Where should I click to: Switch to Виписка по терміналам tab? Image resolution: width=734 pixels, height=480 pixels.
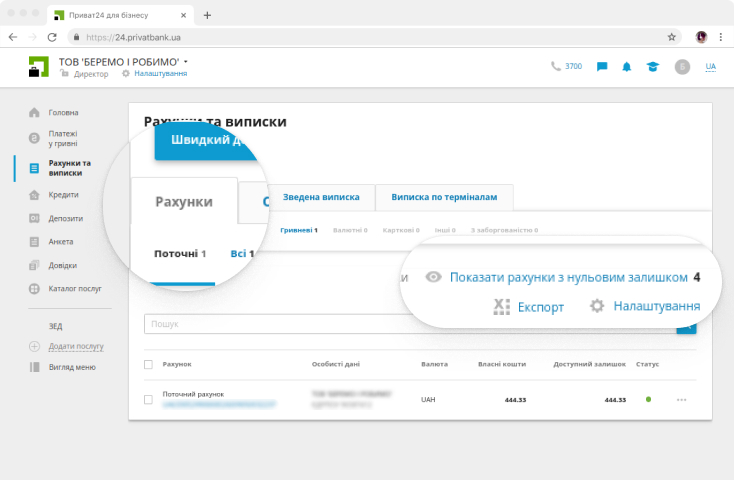point(443,197)
